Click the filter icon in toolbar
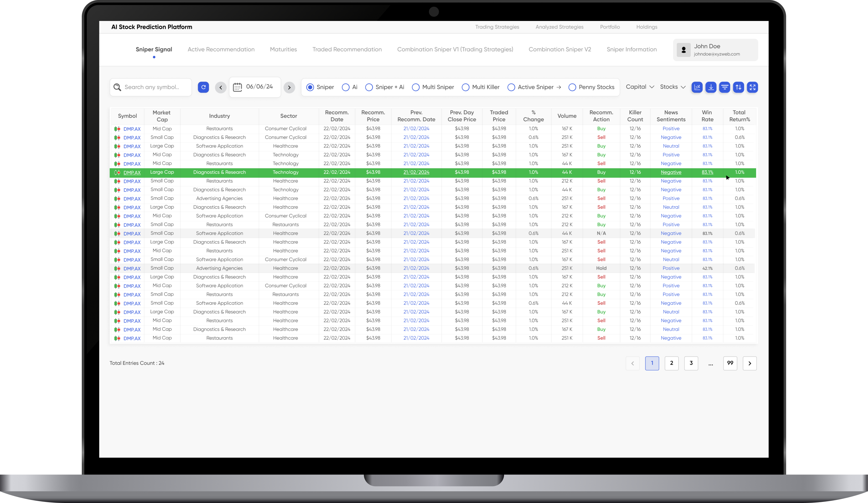 tap(726, 87)
